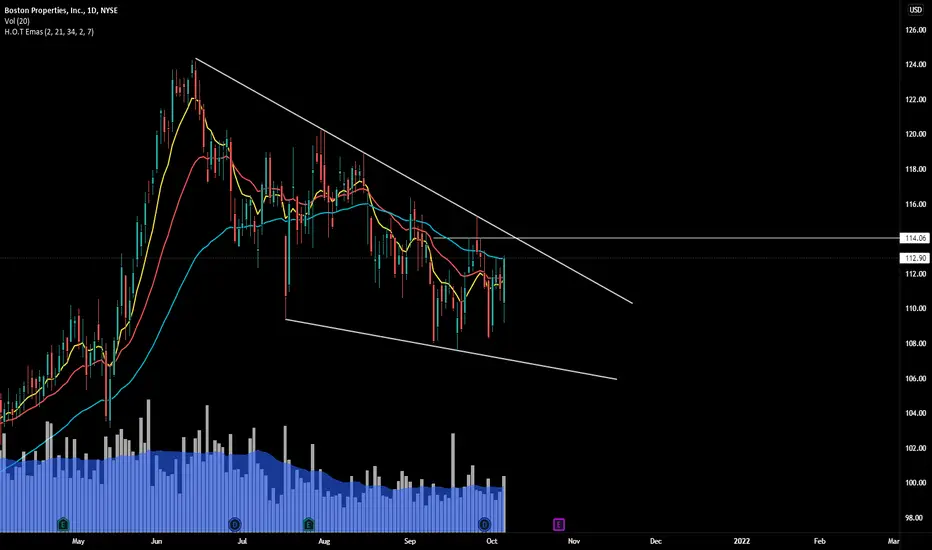Image resolution: width=932 pixels, height=550 pixels.
Task: Click the 102.00 price axis label
Action: pyautogui.click(x=915, y=448)
